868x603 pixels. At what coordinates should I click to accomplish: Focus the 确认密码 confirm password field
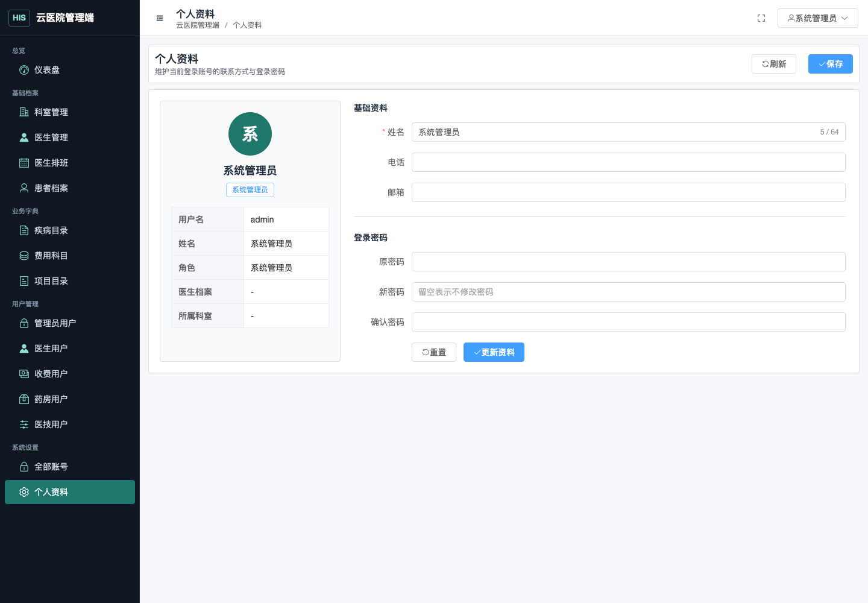(629, 322)
